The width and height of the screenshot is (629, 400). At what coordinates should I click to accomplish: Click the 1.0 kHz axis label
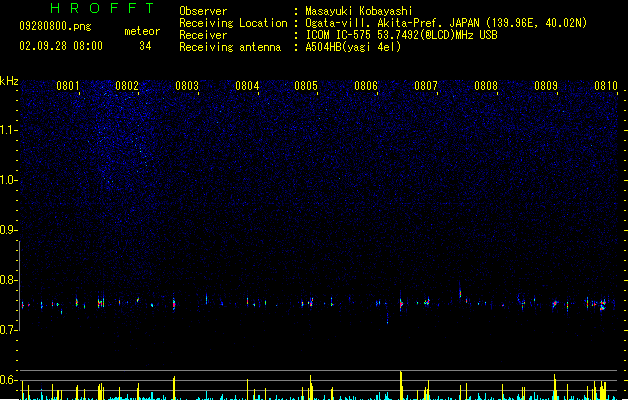(9, 180)
